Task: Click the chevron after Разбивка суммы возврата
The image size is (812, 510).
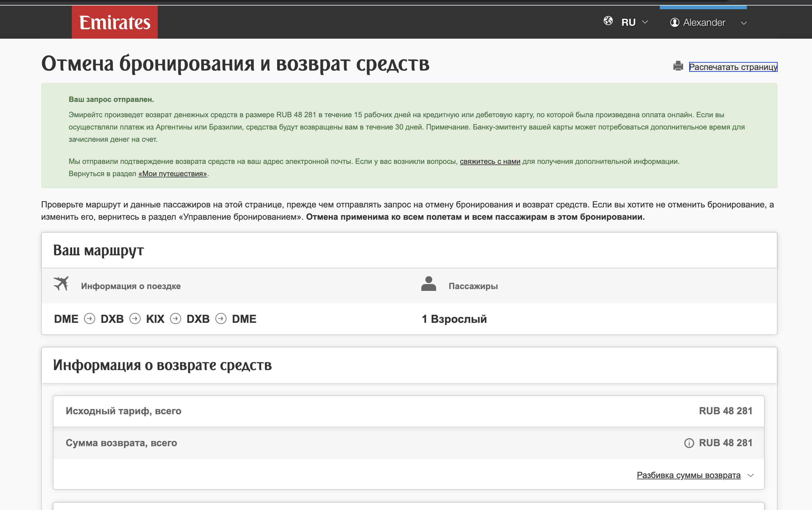Action: click(x=750, y=475)
